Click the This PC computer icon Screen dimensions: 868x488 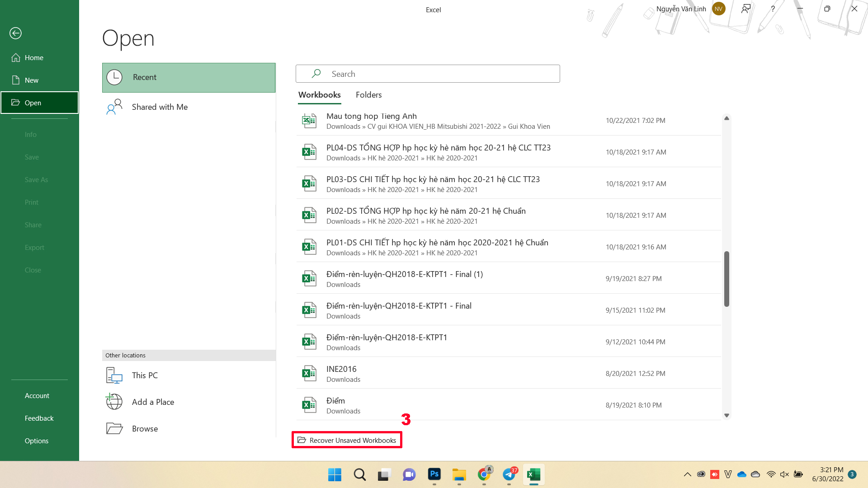pos(114,375)
